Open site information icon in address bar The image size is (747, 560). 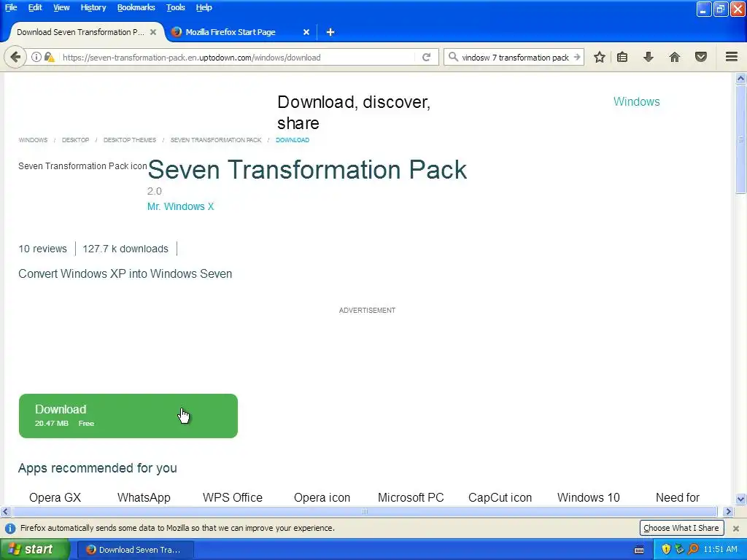pos(36,57)
